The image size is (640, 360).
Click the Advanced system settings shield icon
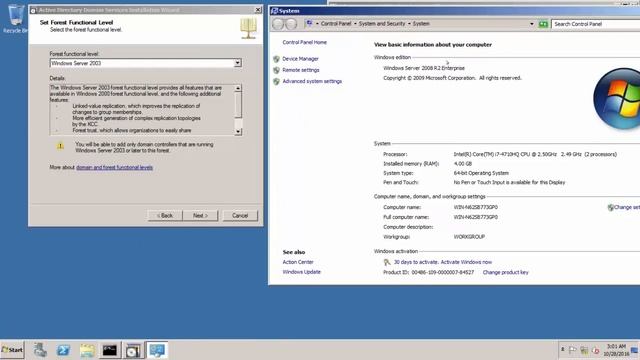tap(276, 81)
